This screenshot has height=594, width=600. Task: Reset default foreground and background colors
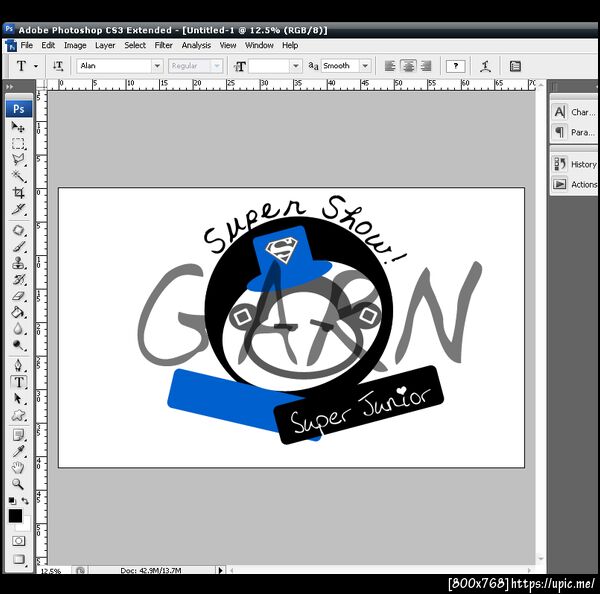pos(12,501)
